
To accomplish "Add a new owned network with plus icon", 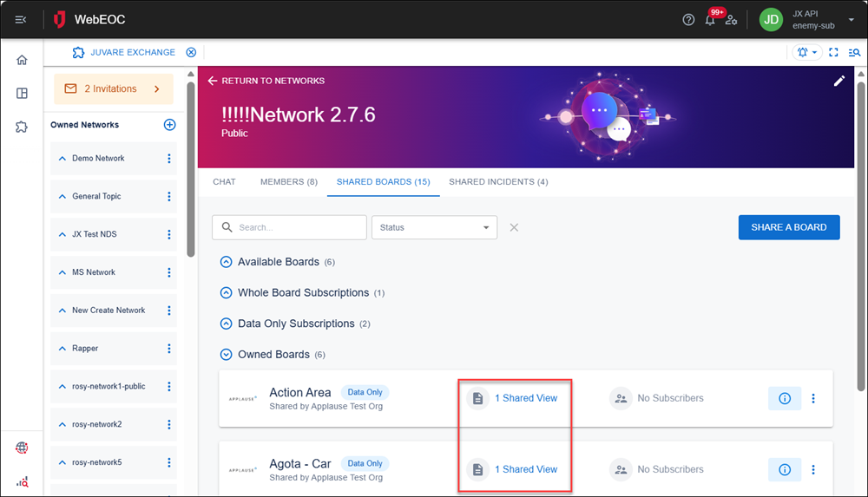I will pyautogui.click(x=170, y=125).
